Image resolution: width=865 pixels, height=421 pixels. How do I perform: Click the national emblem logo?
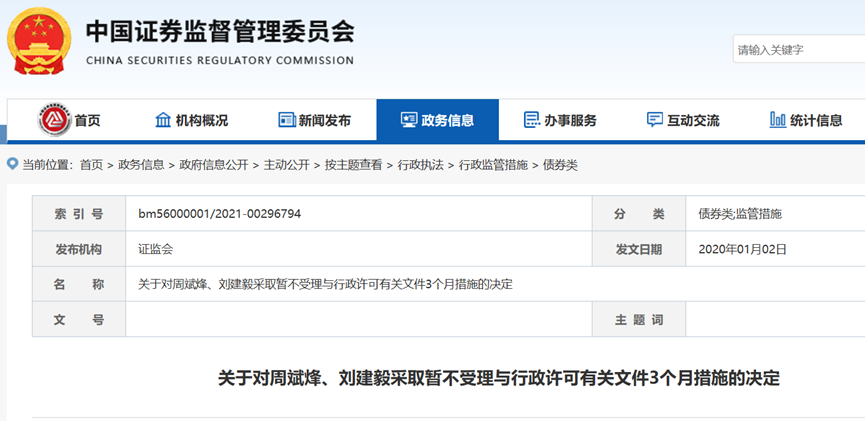point(39,41)
